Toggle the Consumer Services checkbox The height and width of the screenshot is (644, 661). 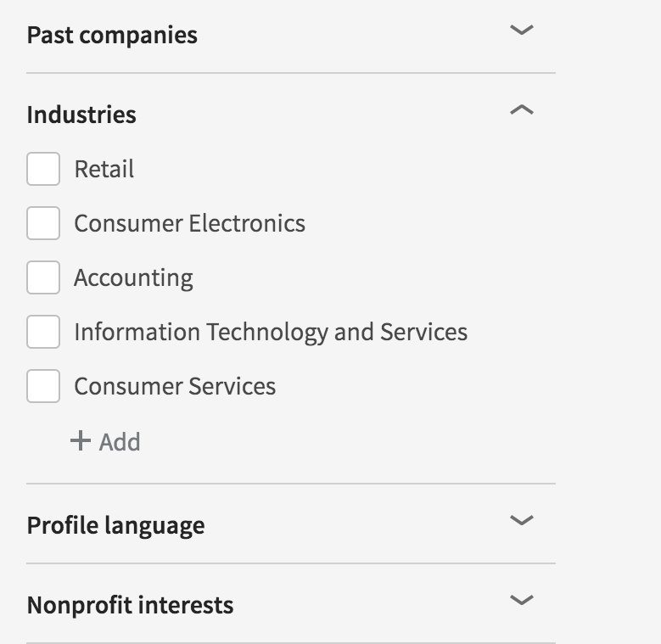(43, 386)
